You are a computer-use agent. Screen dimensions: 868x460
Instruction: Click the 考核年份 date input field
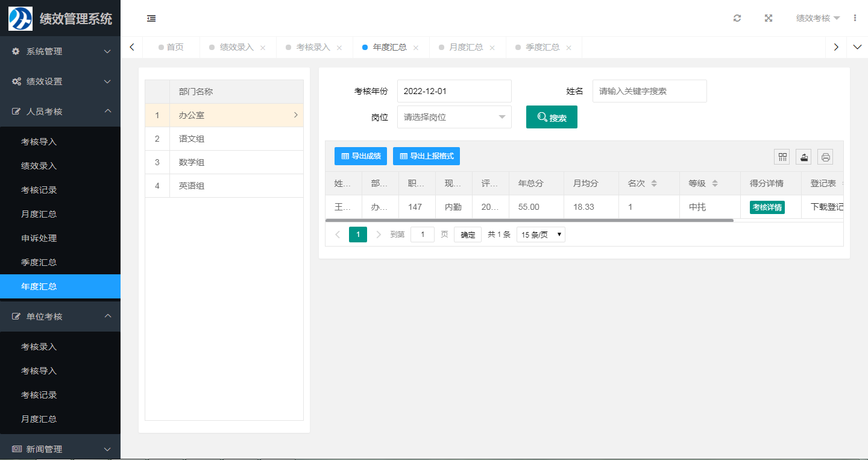[454, 91]
